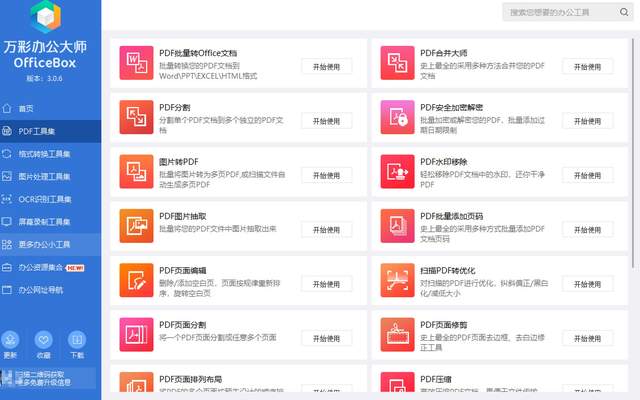Open 办公网址导航 in sidebar

pyautogui.click(x=51, y=290)
